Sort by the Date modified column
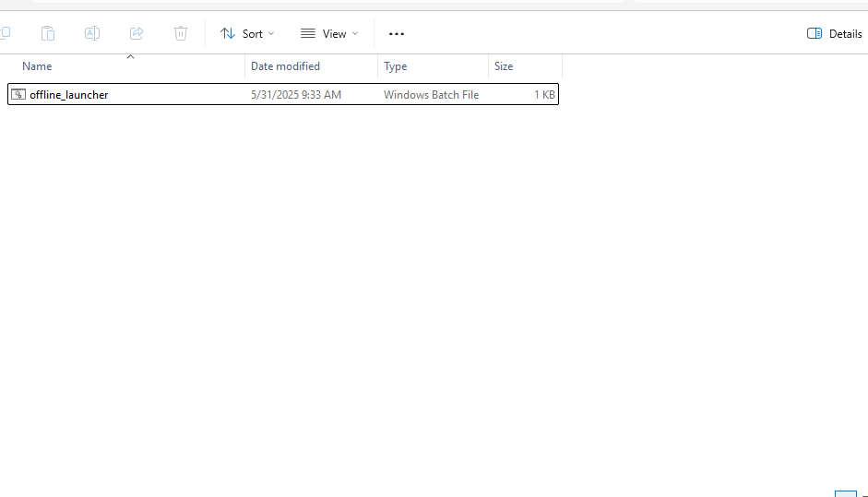The height and width of the screenshot is (497, 868). (x=285, y=66)
